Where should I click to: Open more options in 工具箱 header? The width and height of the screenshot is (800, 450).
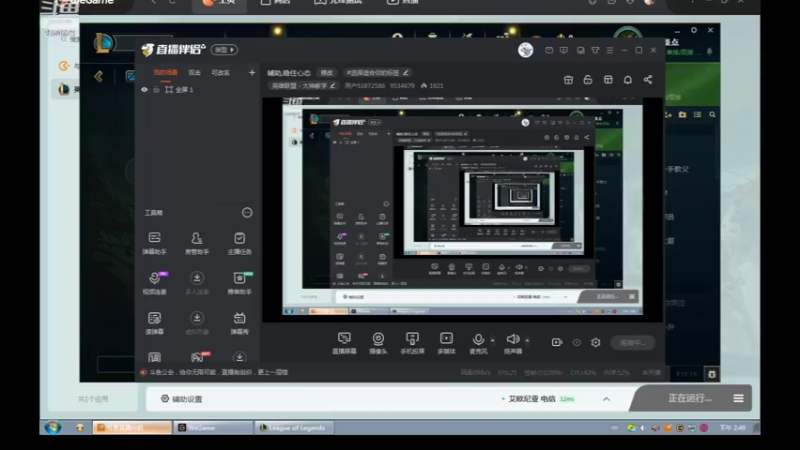point(247,212)
